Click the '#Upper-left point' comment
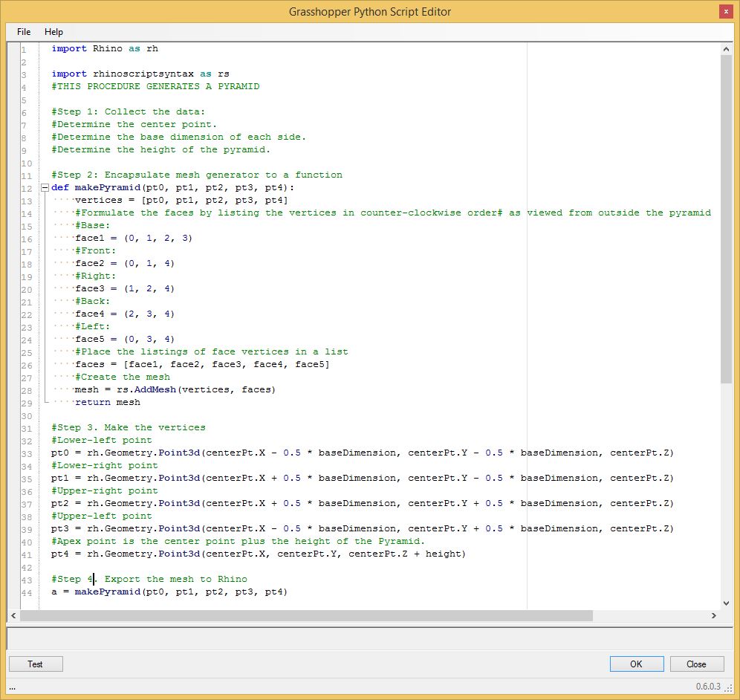 pyautogui.click(x=102, y=516)
